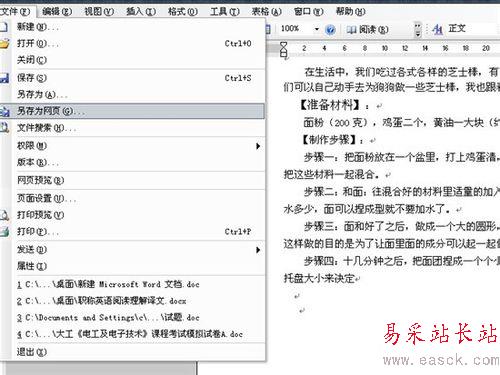Click the indent marker on the ruler
Screen dimensions: 500x375
[x=284, y=49]
